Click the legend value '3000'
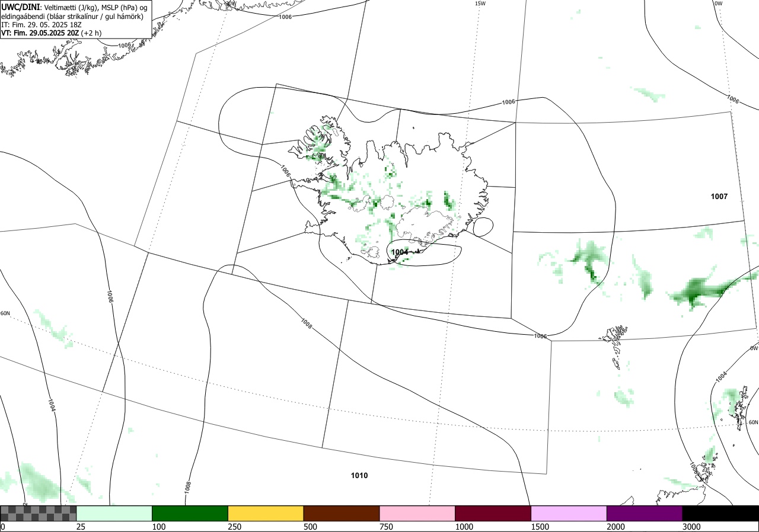759x532 pixels. (x=691, y=527)
